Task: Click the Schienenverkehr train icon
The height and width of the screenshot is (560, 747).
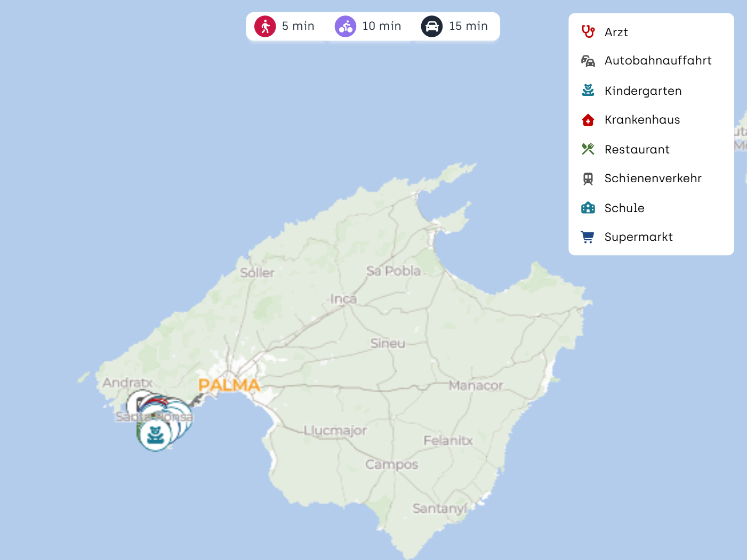Action: click(x=588, y=178)
